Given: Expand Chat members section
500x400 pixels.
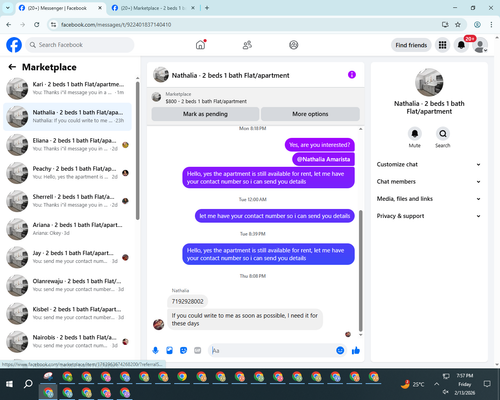Looking at the screenshot, I should click(429, 182).
